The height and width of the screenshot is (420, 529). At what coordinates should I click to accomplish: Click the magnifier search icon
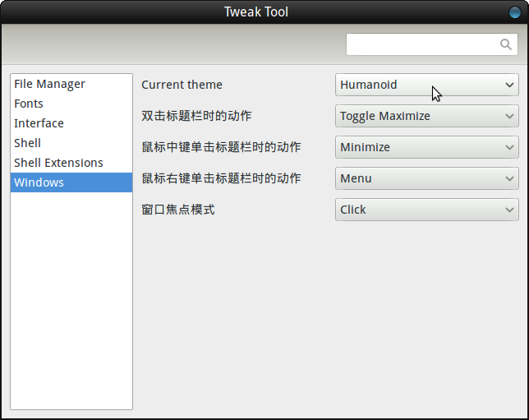tap(505, 44)
